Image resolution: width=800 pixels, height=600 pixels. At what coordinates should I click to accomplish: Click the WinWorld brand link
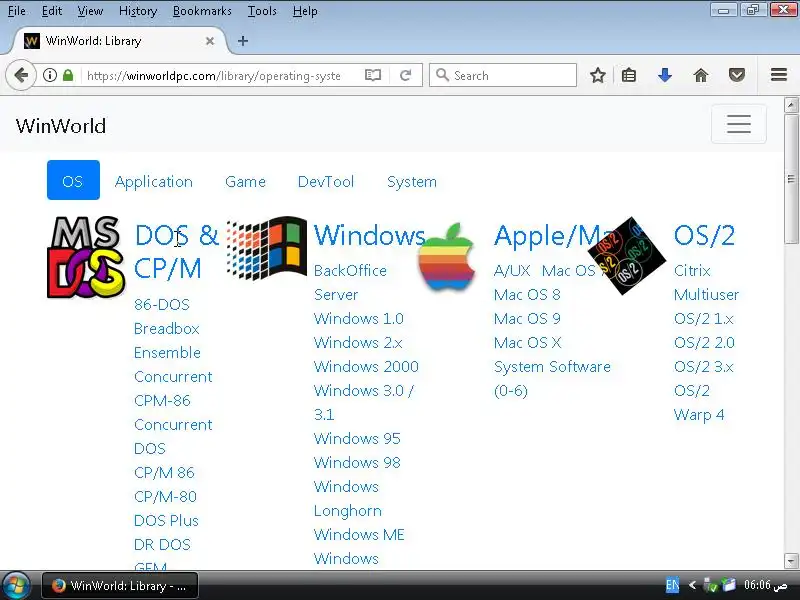click(61, 126)
